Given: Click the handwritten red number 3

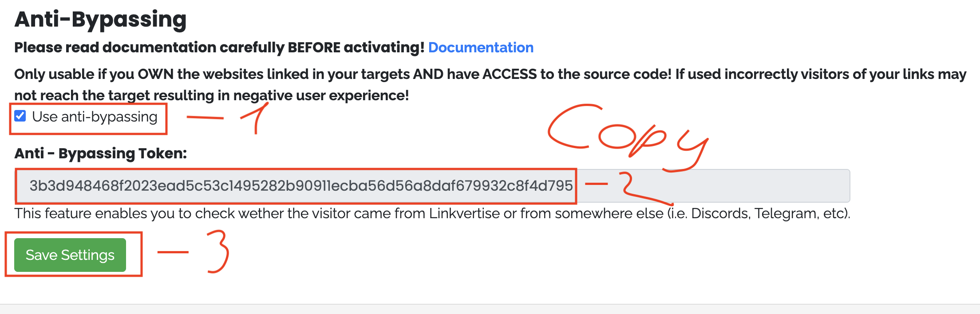Looking at the screenshot, I should coord(217,251).
